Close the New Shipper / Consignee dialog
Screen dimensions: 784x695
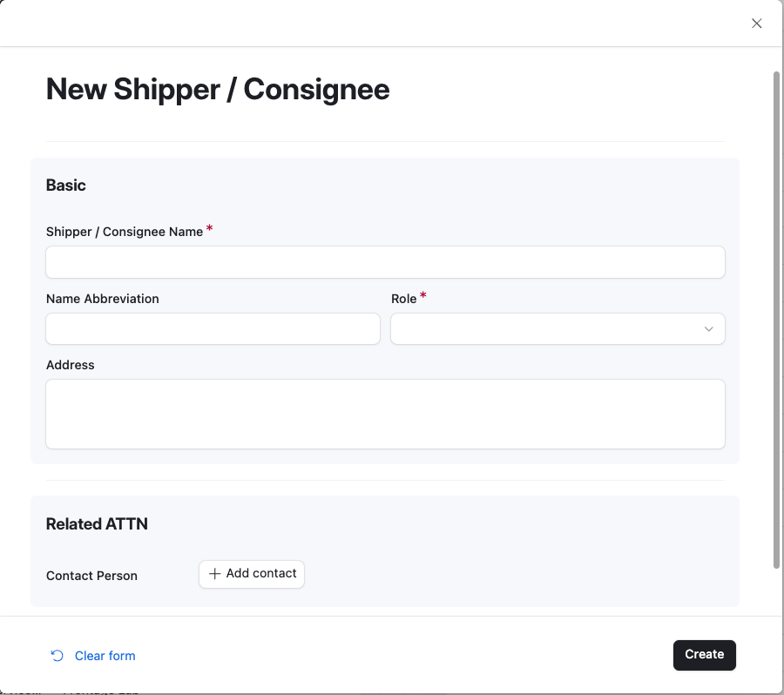pyautogui.click(x=757, y=24)
